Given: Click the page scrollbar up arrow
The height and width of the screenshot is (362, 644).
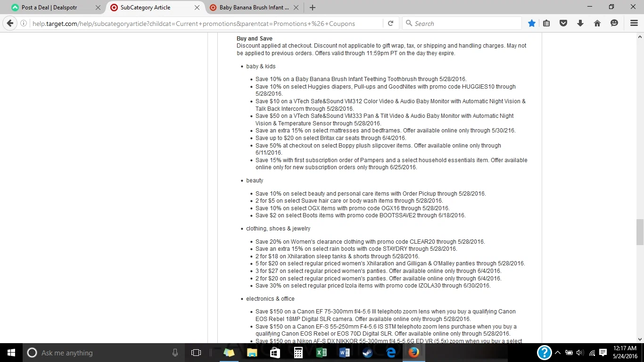Looking at the screenshot, I should 640,37.
